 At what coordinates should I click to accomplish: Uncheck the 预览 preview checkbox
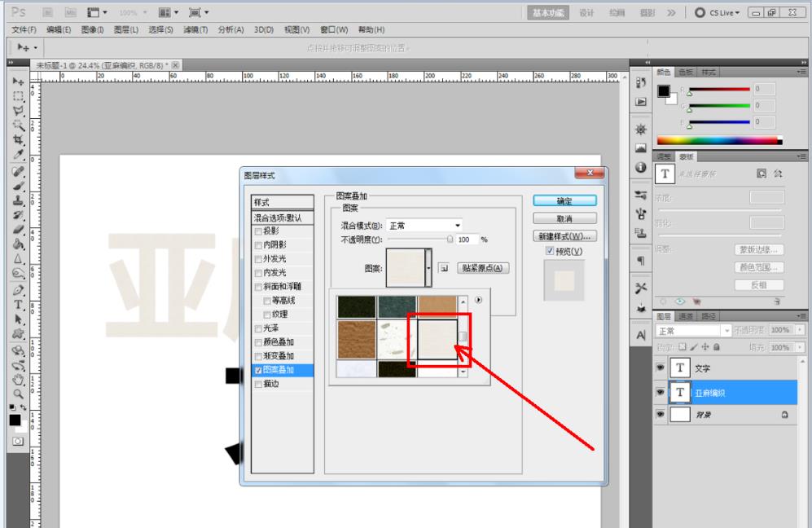tap(550, 252)
